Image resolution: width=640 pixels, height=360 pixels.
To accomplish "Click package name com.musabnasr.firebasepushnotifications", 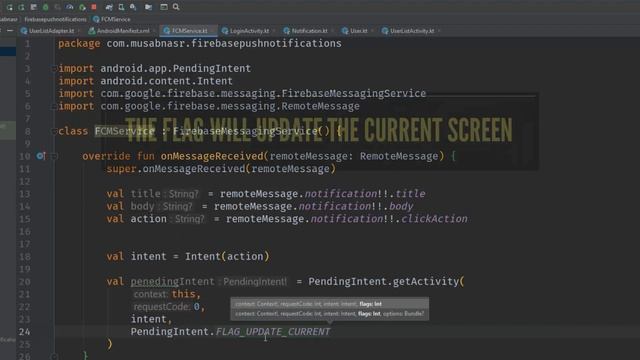I will (x=224, y=43).
